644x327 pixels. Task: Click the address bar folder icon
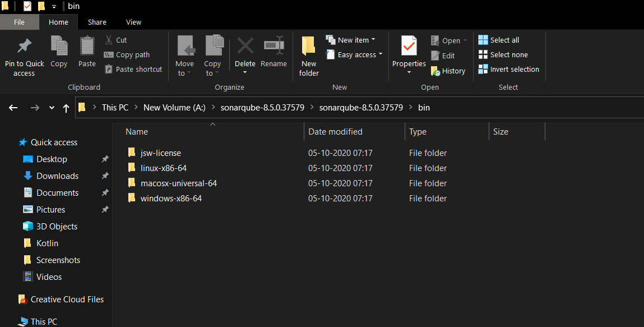click(82, 107)
